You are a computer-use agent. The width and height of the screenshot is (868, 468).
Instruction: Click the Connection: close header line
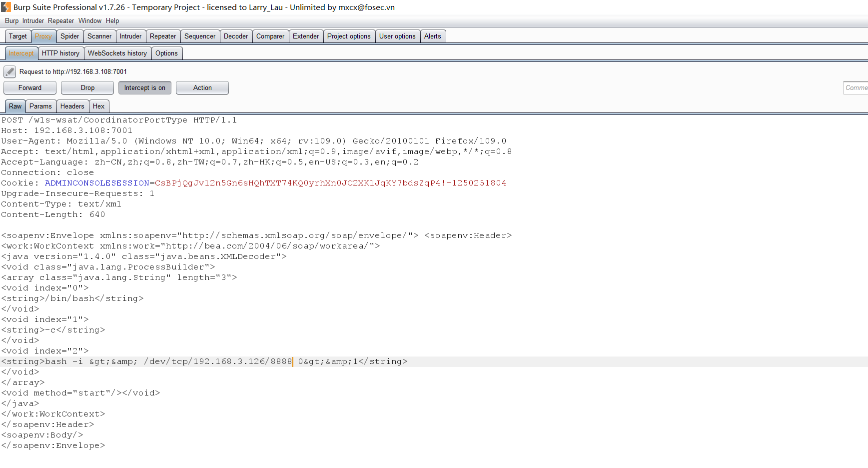(x=47, y=172)
